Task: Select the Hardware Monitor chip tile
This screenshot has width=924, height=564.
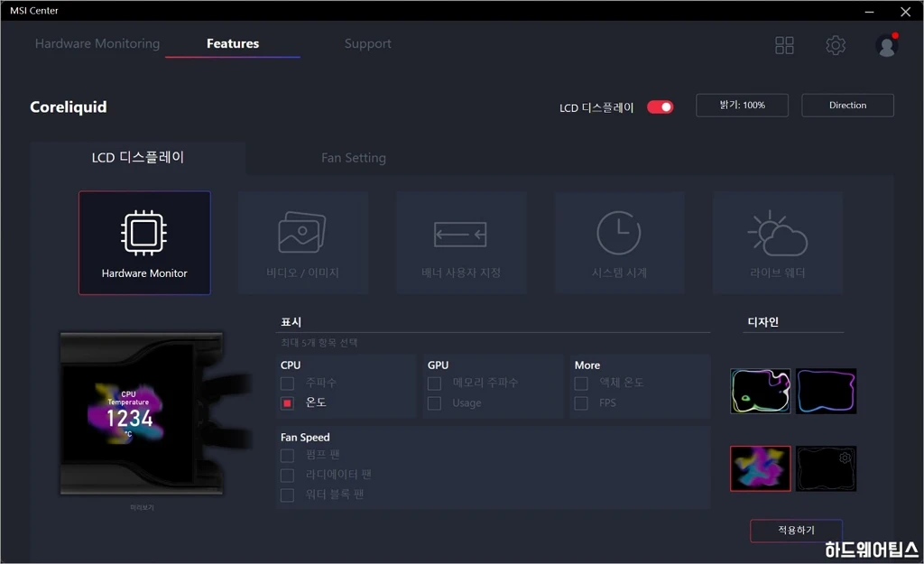Action: click(x=144, y=243)
